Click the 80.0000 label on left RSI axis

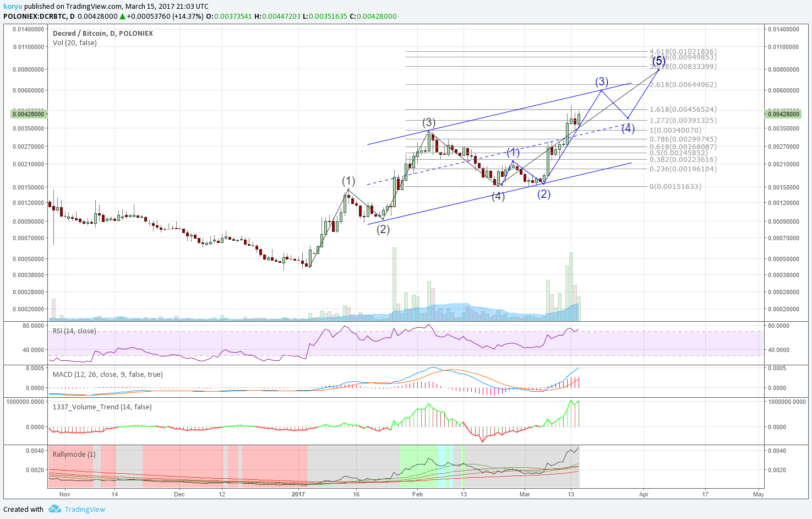point(33,326)
